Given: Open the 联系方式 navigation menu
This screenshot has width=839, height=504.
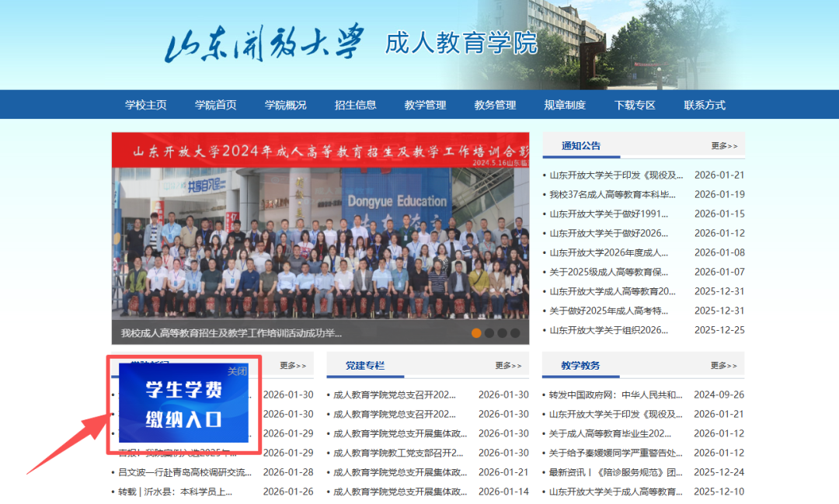Looking at the screenshot, I should (703, 105).
